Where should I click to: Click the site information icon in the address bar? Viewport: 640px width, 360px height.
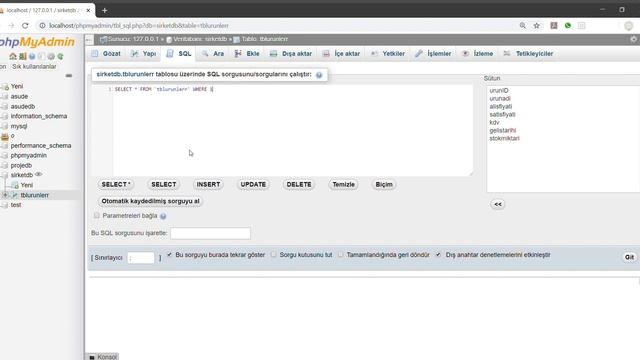42,25
